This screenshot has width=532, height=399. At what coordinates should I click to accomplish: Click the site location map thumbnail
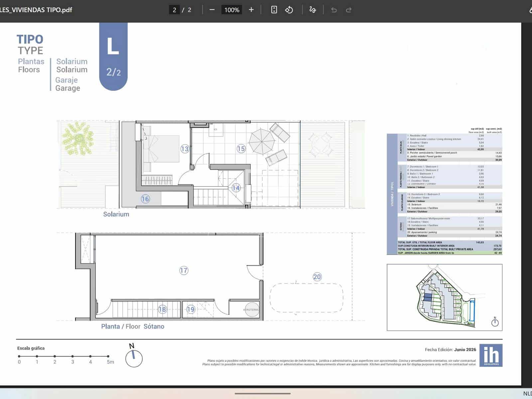(x=445, y=298)
